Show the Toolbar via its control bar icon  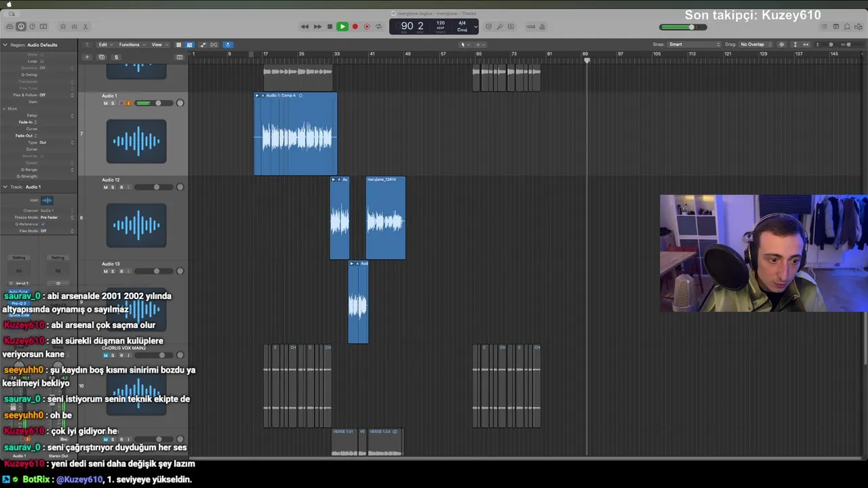(43, 26)
